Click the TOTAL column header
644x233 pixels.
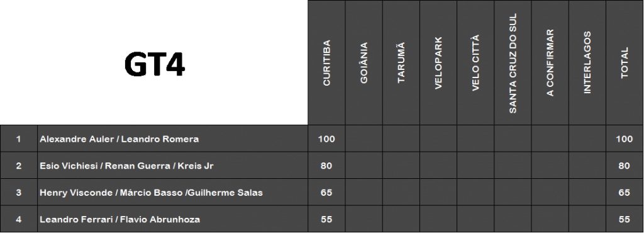625,62
